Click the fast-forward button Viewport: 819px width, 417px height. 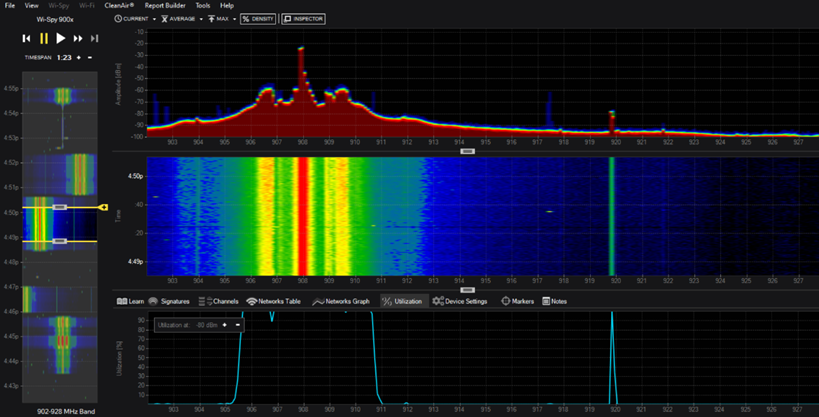click(78, 38)
